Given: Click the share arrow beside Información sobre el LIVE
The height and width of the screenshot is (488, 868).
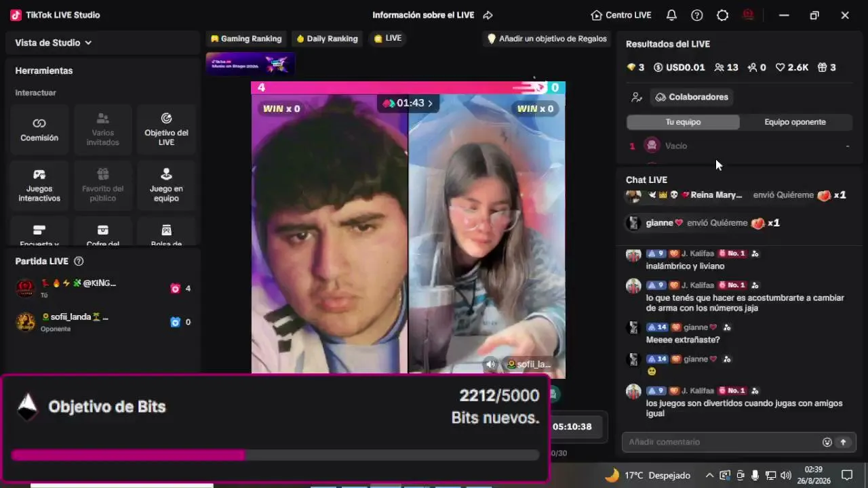Looking at the screenshot, I should 488,15.
